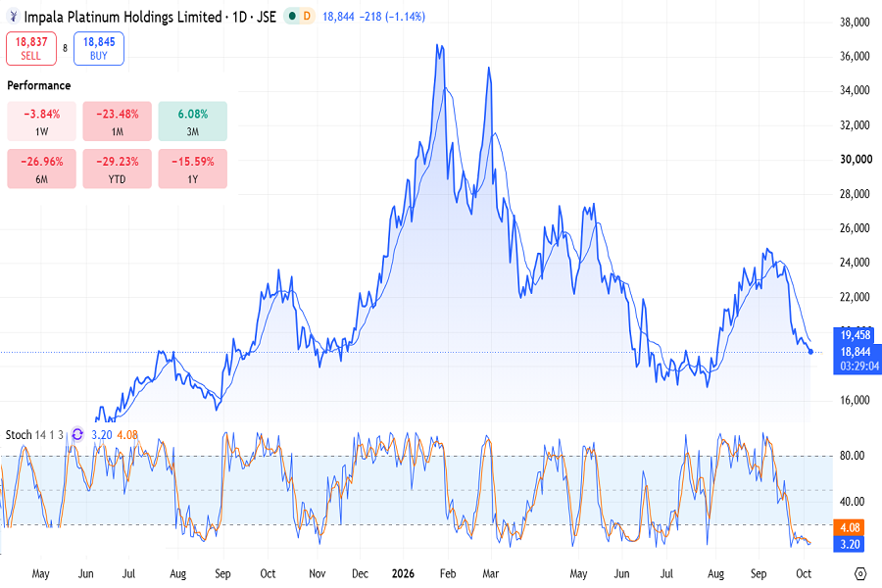Click the orange 4.08 Stoch axis label
882x588 pixels.
(850, 528)
